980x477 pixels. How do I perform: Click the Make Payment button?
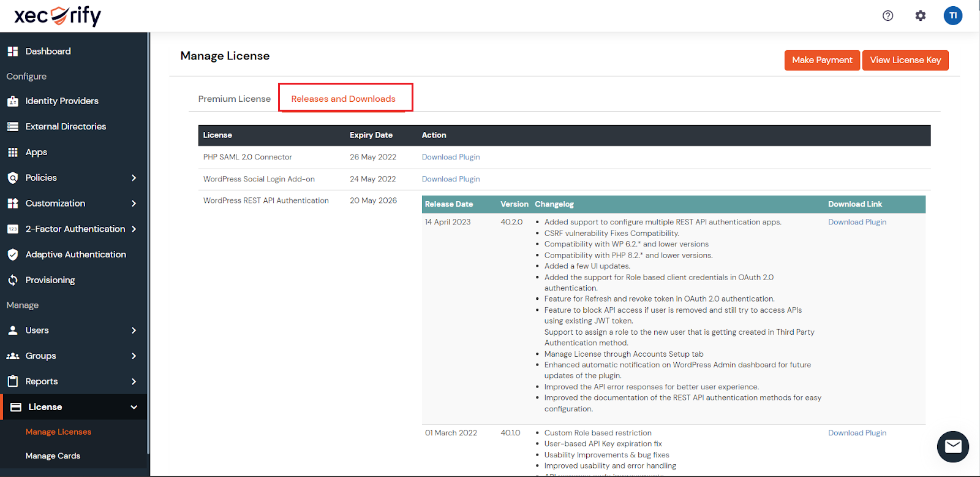pos(822,60)
